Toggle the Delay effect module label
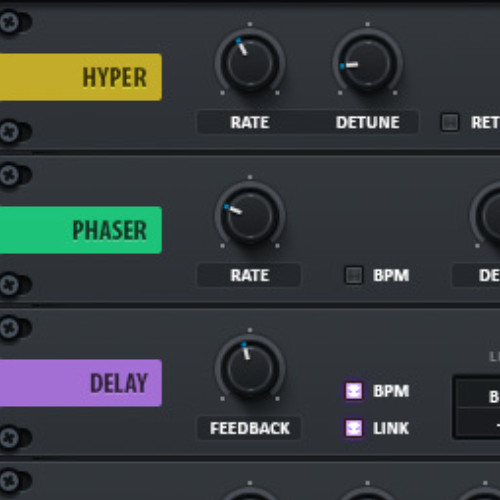 click(81, 383)
